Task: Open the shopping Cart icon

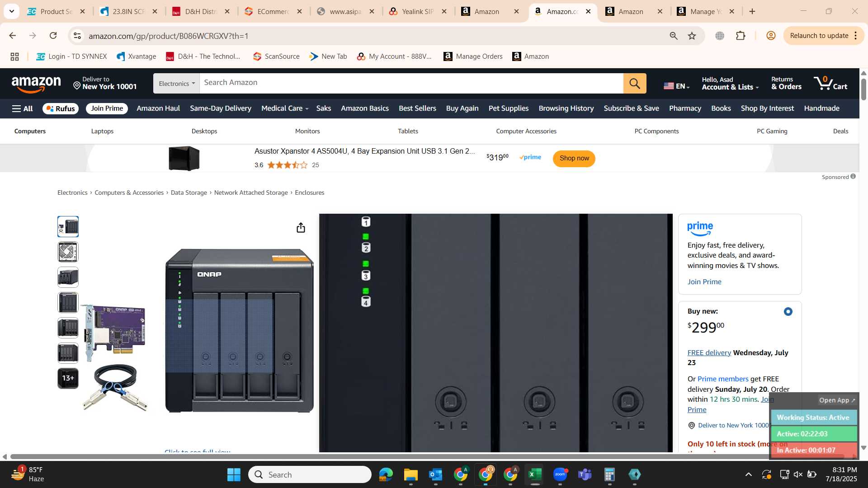Action: click(x=830, y=84)
